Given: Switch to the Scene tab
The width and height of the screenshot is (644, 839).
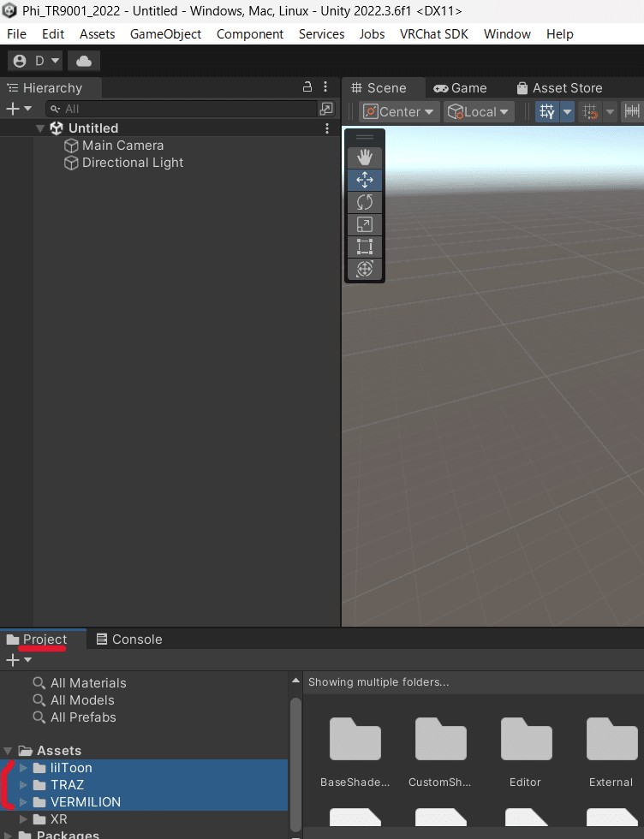Looking at the screenshot, I should 379,87.
